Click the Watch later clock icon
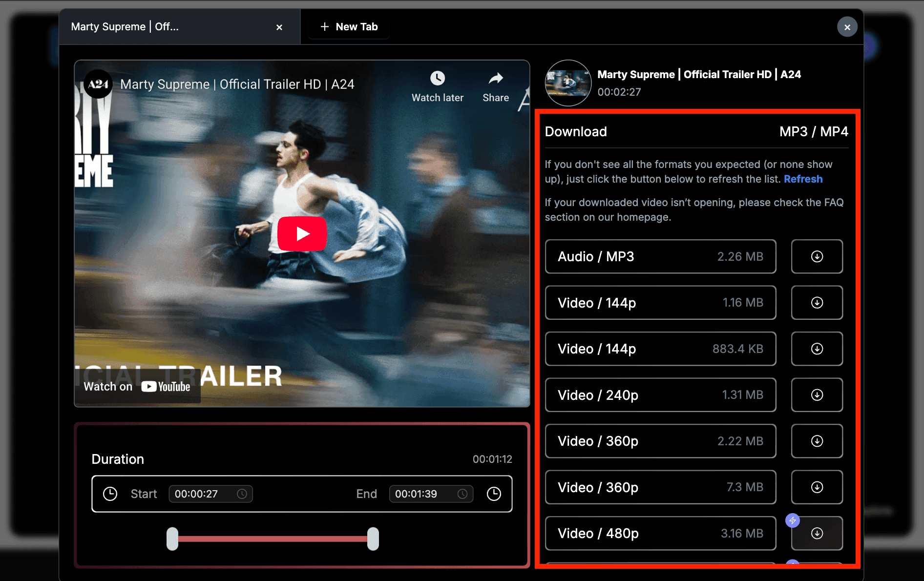The height and width of the screenshot is (581, 924). 438,79
